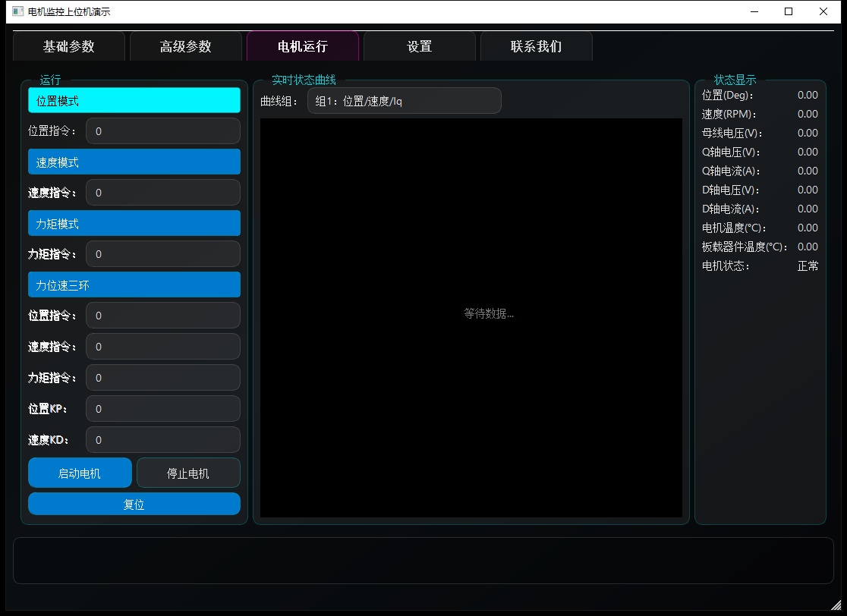Viewport: 847px width, 616px height.
Task: Select the 位置模式 mode button
Action: coord(134,100)
